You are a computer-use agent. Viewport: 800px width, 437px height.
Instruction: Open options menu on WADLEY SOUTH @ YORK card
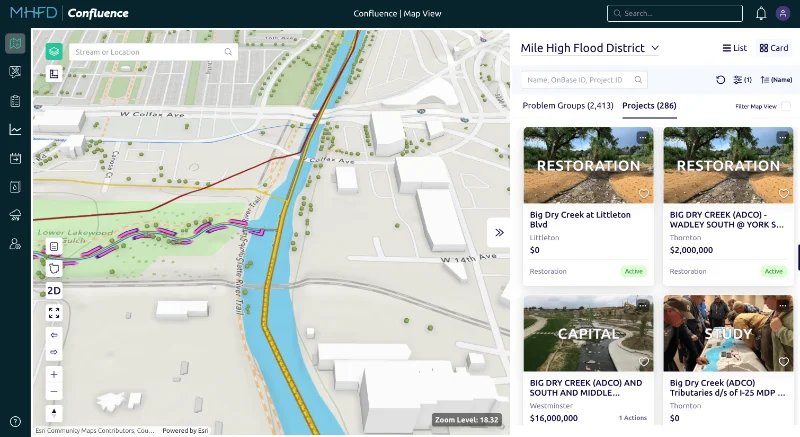783,137
